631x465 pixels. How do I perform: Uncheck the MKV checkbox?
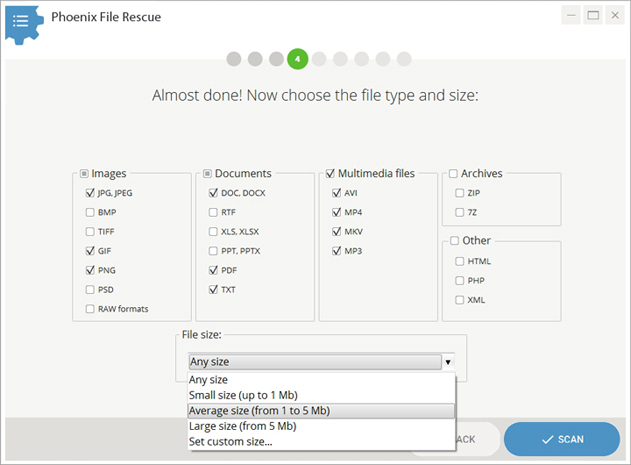click(x=336, y=231)
